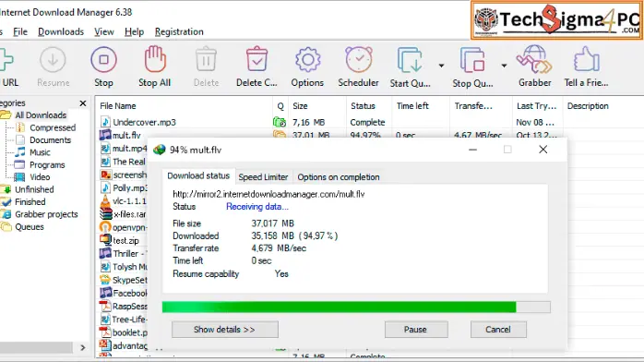Expand the Stop Queue dropdown arrow
Viewport: 644px width, 362px height.
tap(504, 66)
